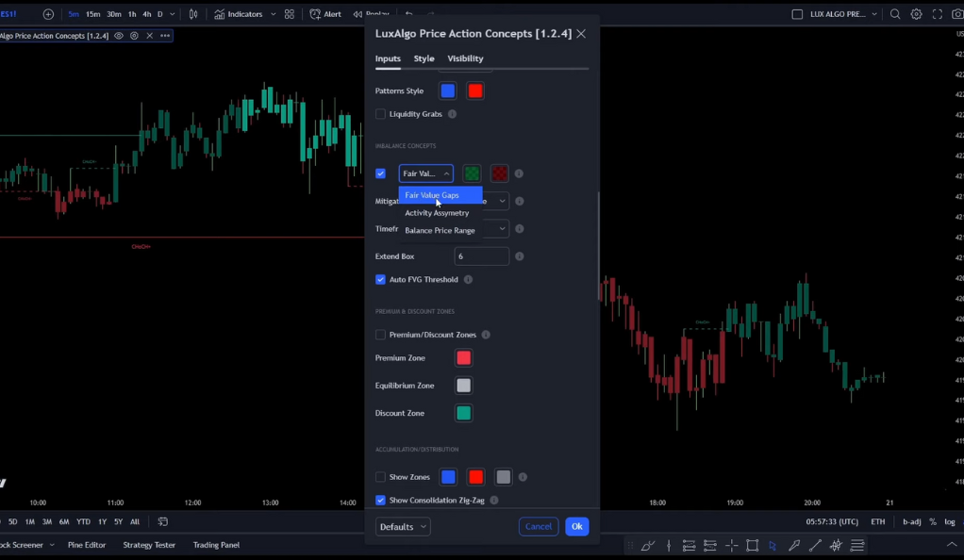
Task: Hide indicator using the legend eye icon
Action: pyautogui.click(x=119, y=36)
